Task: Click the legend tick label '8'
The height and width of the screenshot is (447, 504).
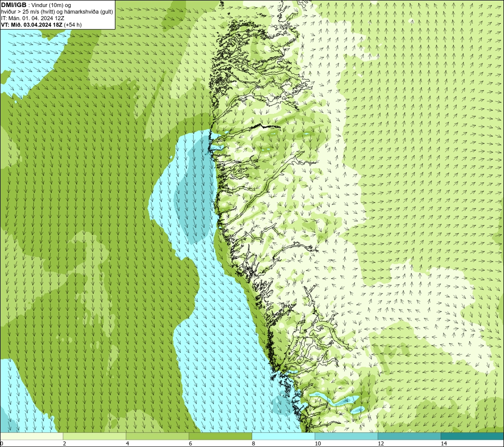Action: [254, 443]
